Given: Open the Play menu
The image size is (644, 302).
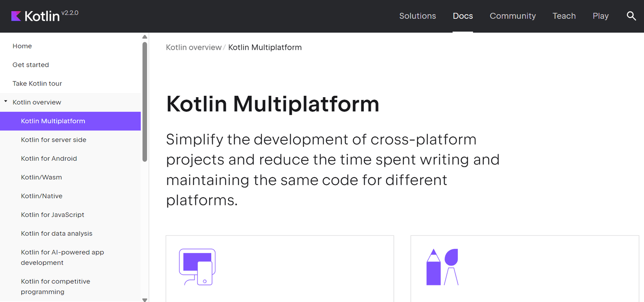Looking at the screenshot, I should 601,16.
